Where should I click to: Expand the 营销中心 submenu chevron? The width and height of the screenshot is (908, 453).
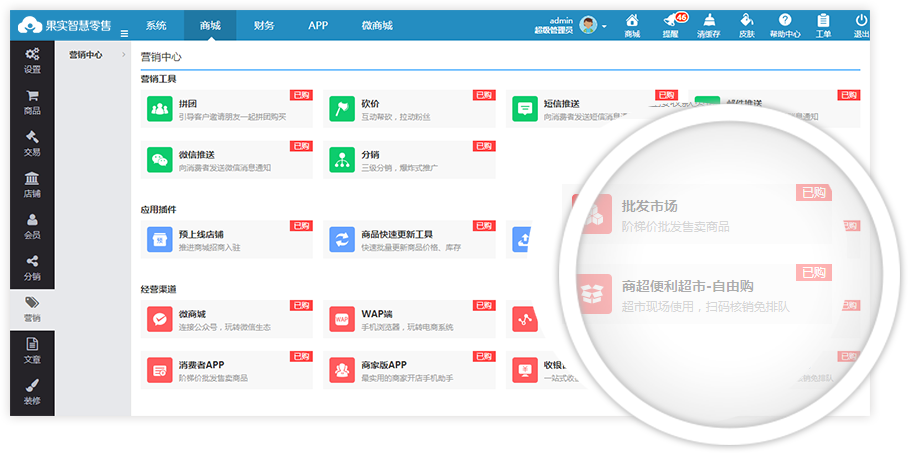(123, 55)
